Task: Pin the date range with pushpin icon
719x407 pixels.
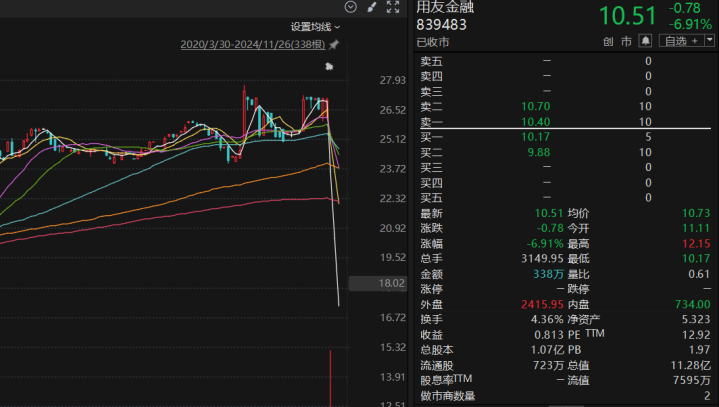Action: tap(334, 44)
